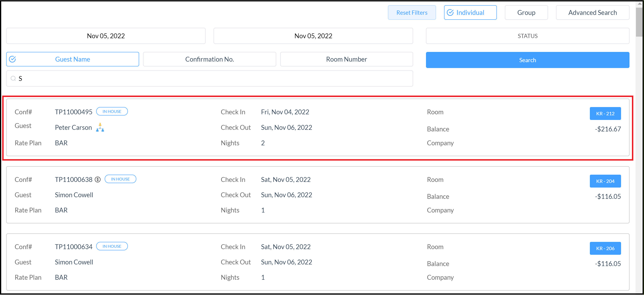Image resolution: width=644 pixels, height=295 pixels.
Task: Click the KR - 204 room badge for Simon Cowell
Action: [x=605, y=181]
